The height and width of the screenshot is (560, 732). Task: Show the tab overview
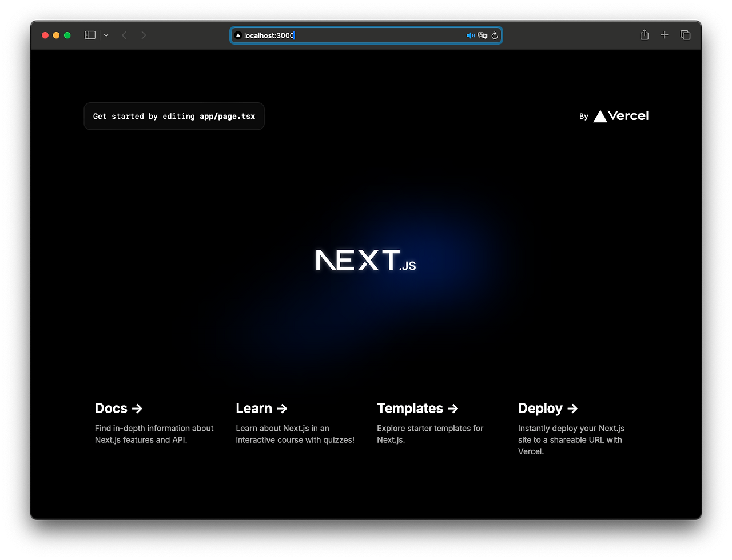[x=685, y=35]
